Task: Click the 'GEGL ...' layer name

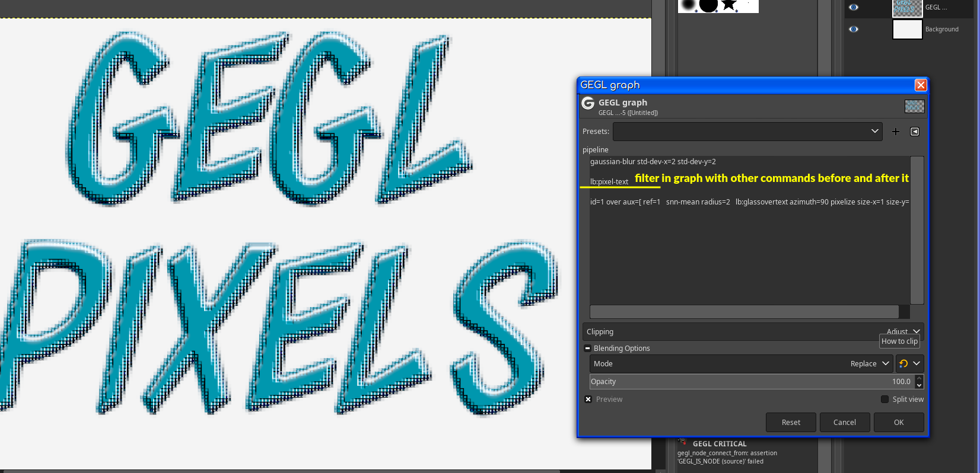Action: (x=936, y=7)
